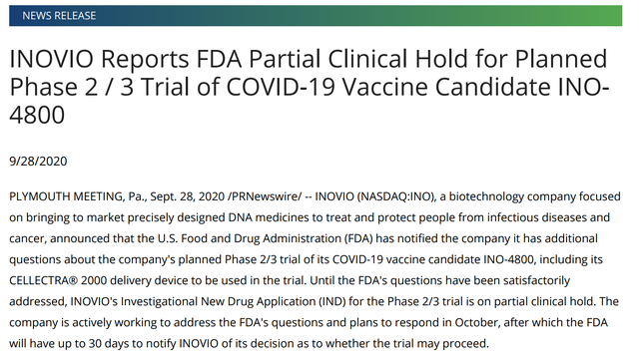Click the NEWS RELEASE banner label
This screenshot has width=639, height=364.
59,16
